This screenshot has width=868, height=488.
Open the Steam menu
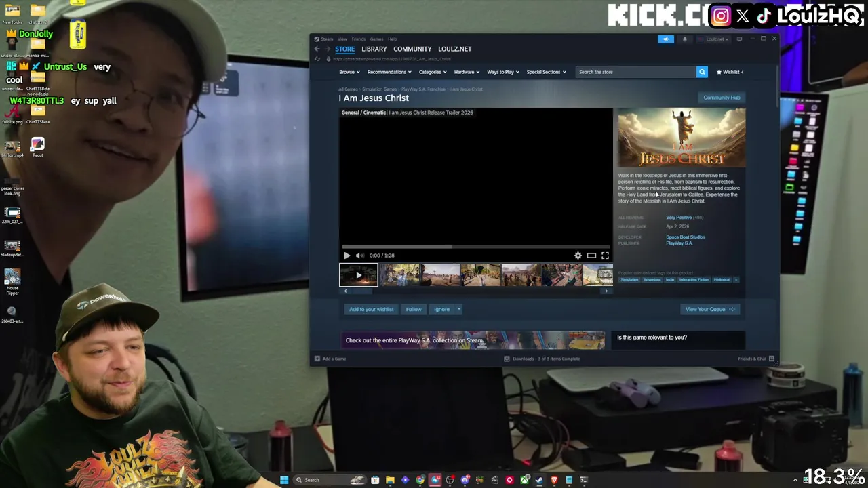point(327,39)
